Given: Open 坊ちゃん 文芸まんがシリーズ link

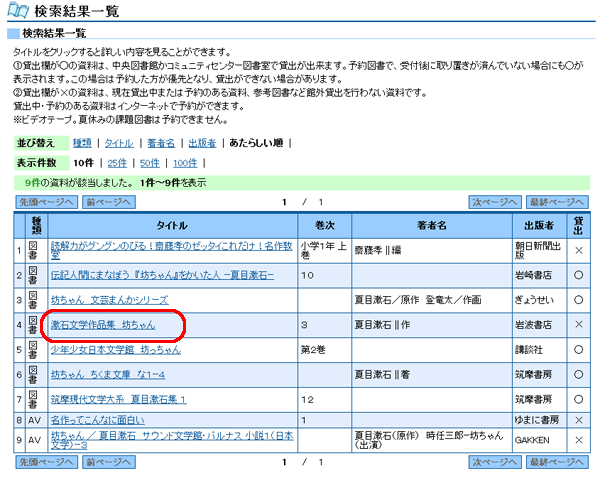Looking at the screenshot, I should click(109, 300).
